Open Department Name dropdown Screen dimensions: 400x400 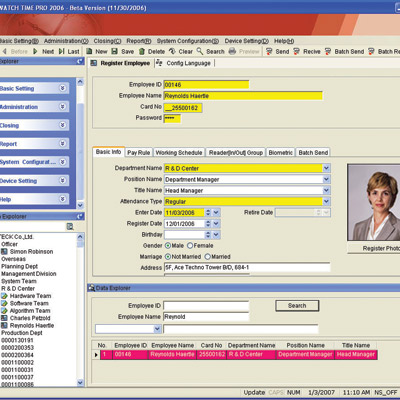[326, 168]
